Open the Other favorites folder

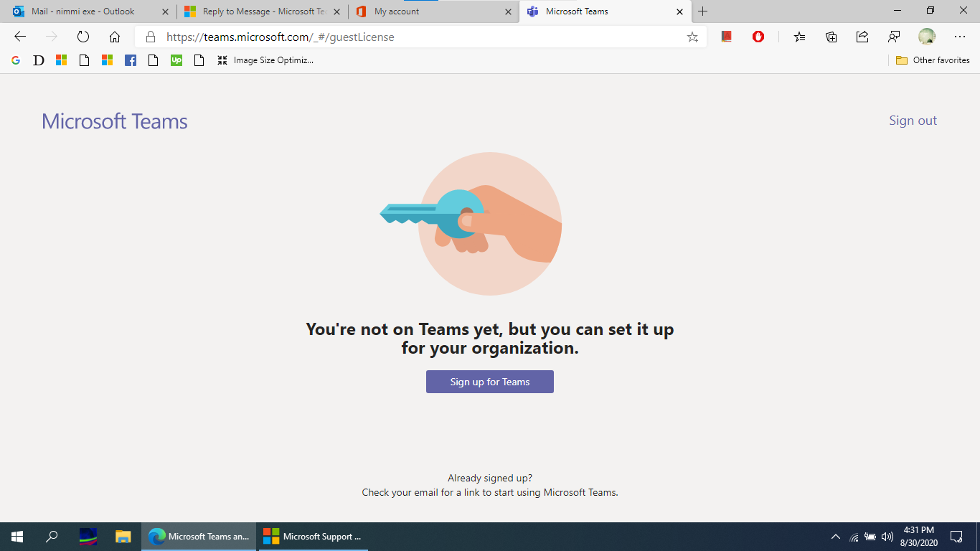click(x=933, y=60)
